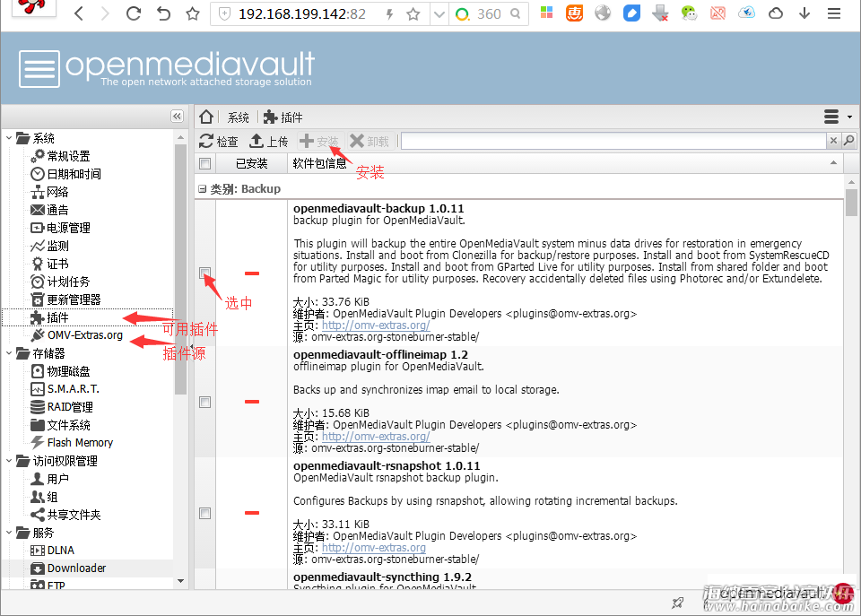
Task: Clear the plugin search field with X
Action: coord(833,141)
